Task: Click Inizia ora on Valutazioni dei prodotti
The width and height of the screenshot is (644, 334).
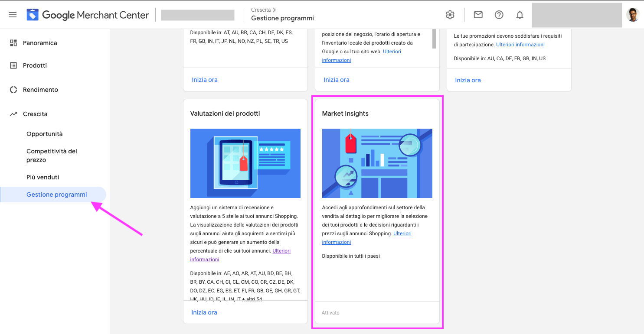Action: 204,312
